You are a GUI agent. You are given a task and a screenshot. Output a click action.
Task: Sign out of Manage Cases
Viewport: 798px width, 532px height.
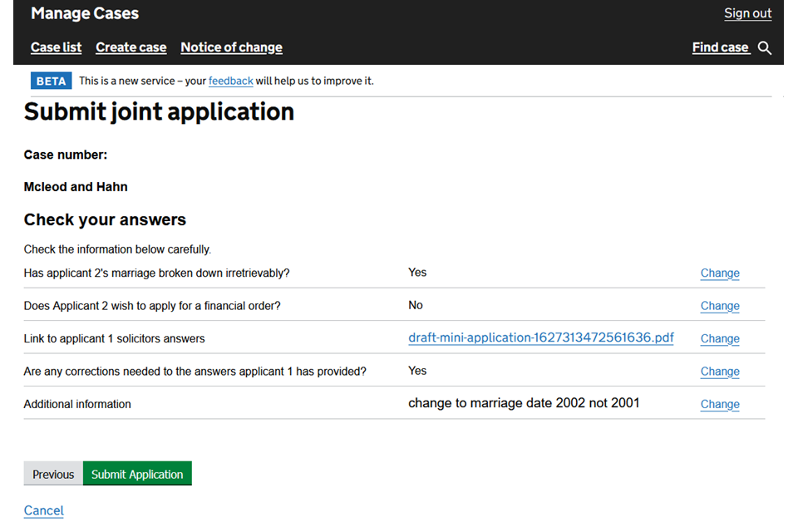point(747,13)
